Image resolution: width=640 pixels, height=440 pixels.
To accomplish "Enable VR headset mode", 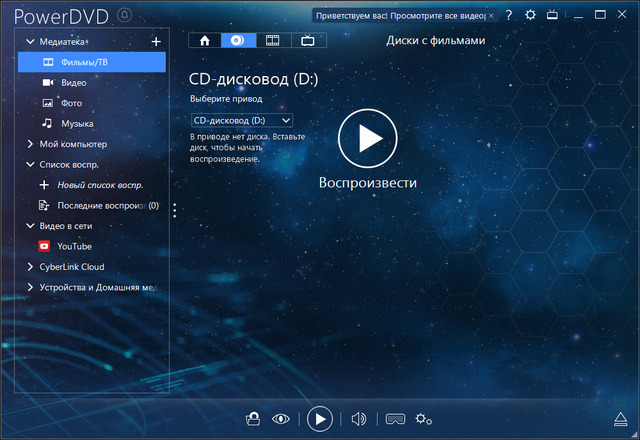I will coord(394,419).
